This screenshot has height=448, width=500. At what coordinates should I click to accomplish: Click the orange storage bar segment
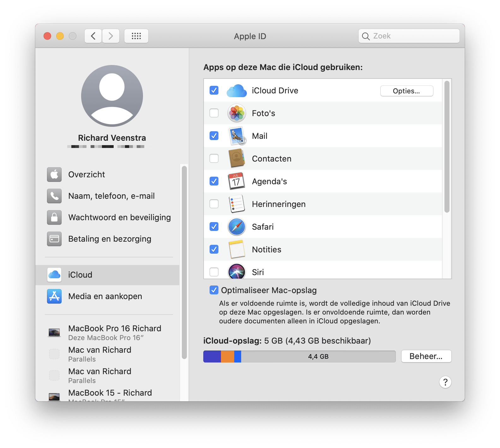(x=228, y=357)
